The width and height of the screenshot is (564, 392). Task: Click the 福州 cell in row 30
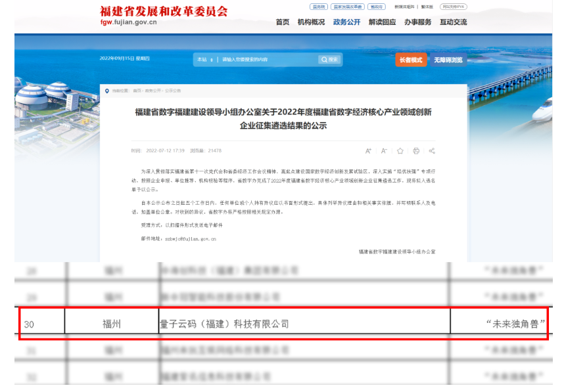(x=112, y=324)
